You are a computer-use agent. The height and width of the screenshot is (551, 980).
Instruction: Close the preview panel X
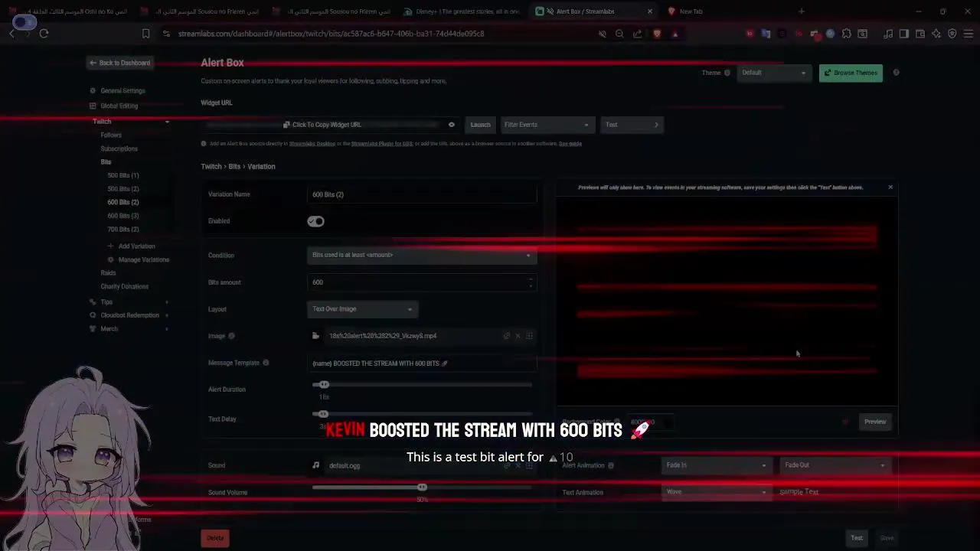pyautogui.click(x=890, y=187)
